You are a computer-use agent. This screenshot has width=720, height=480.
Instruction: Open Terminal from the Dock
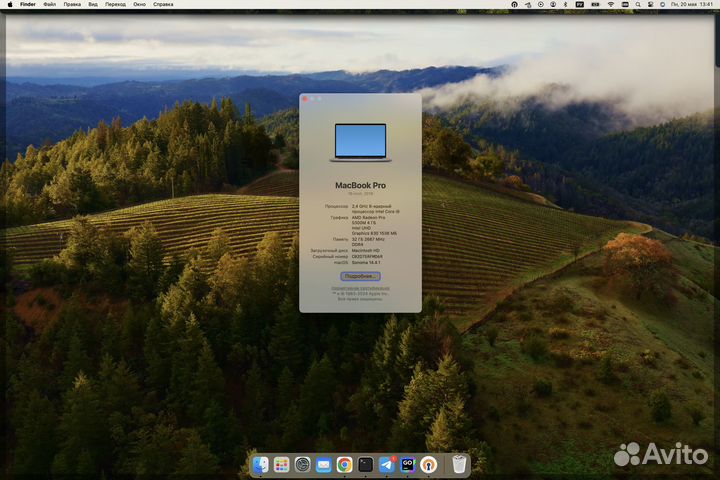(x=366, y=465)
